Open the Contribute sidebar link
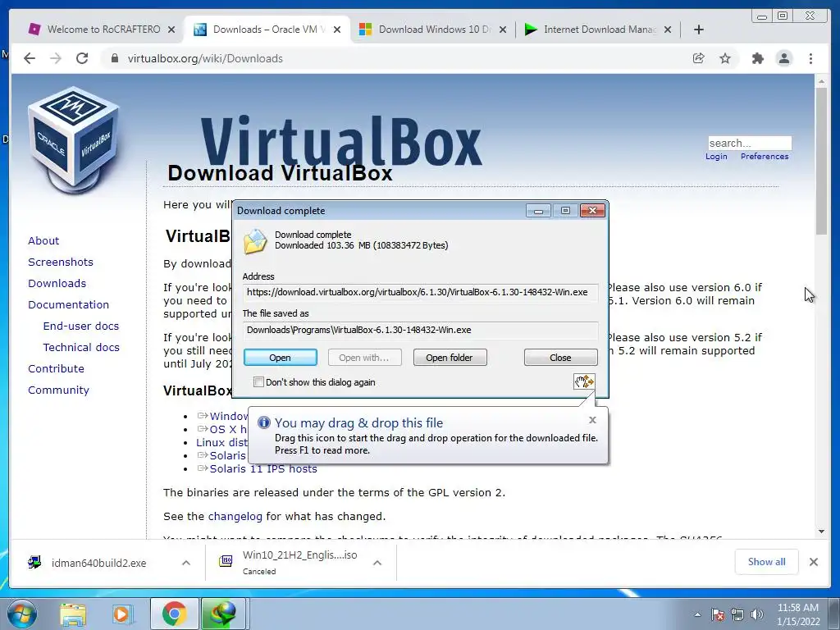840x630 pixels. [57, 368]
